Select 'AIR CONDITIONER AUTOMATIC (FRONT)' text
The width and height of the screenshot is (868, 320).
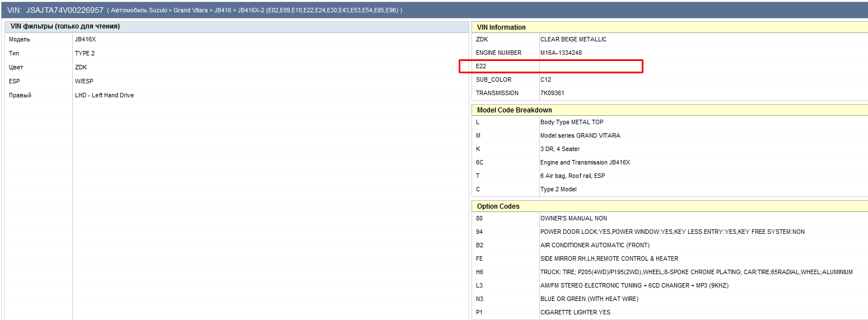[x=595, y=246]
